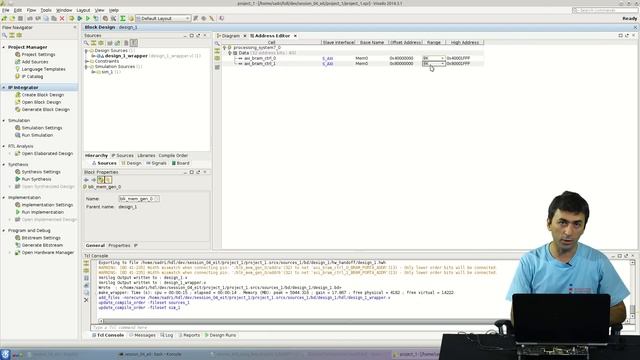Collapse the processing_system7_0 tree node
Image resolution: width=640 pixels, height=360 pixels.
(224, 48)
